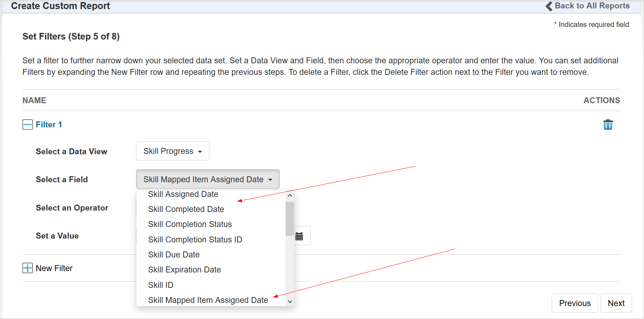Collapse Filter 1 with minus icon
This screenshot has width=644, height=319.
coord(28,125)
